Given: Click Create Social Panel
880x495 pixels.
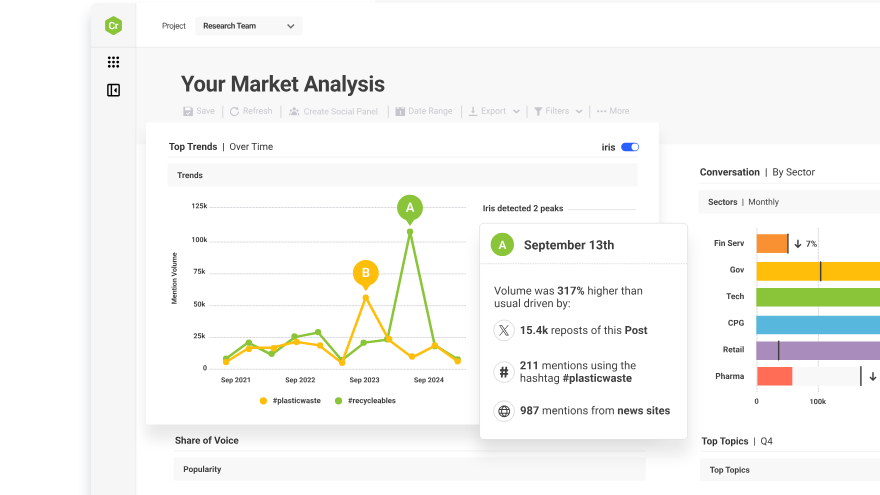Looking at the screenshot, I should click(333, 111).
